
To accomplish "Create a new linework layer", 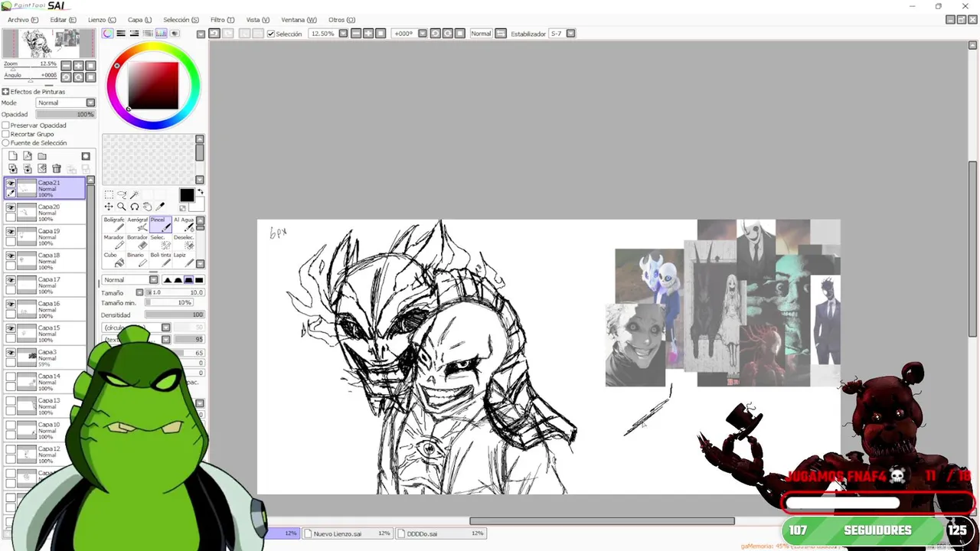I will (x=28, y=155).
